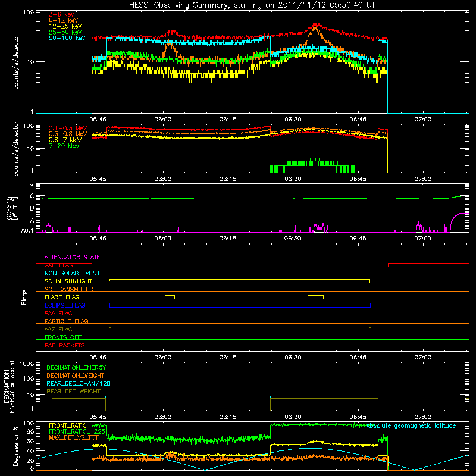Screen dimensions: 476x476
Task: Click the PARTICLE_FLAG label
Action: 67,321
